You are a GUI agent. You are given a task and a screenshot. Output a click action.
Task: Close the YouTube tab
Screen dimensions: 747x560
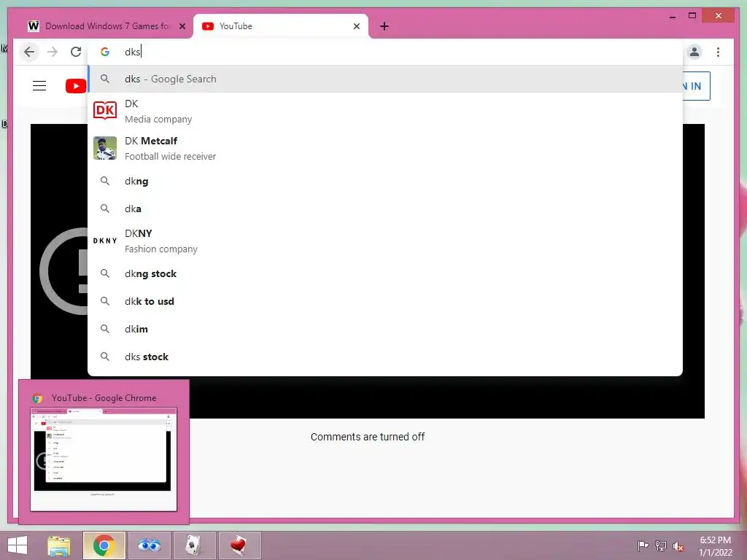[356, 26]
